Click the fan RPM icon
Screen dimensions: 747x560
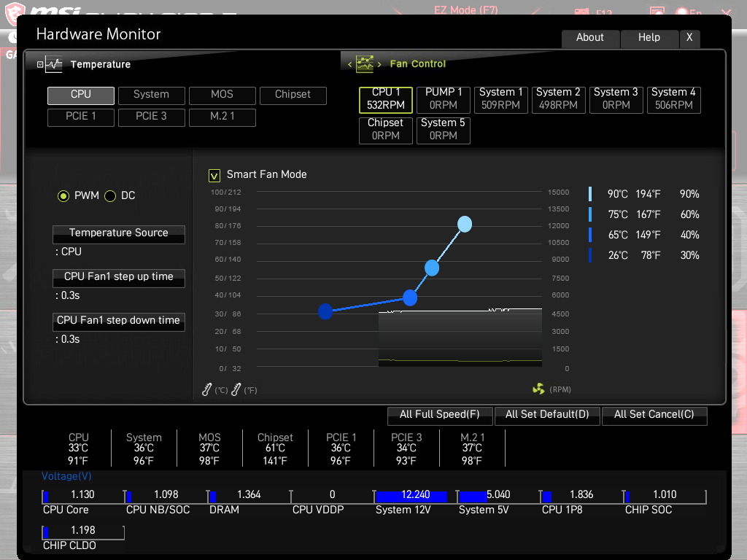[x=538, y=389]
